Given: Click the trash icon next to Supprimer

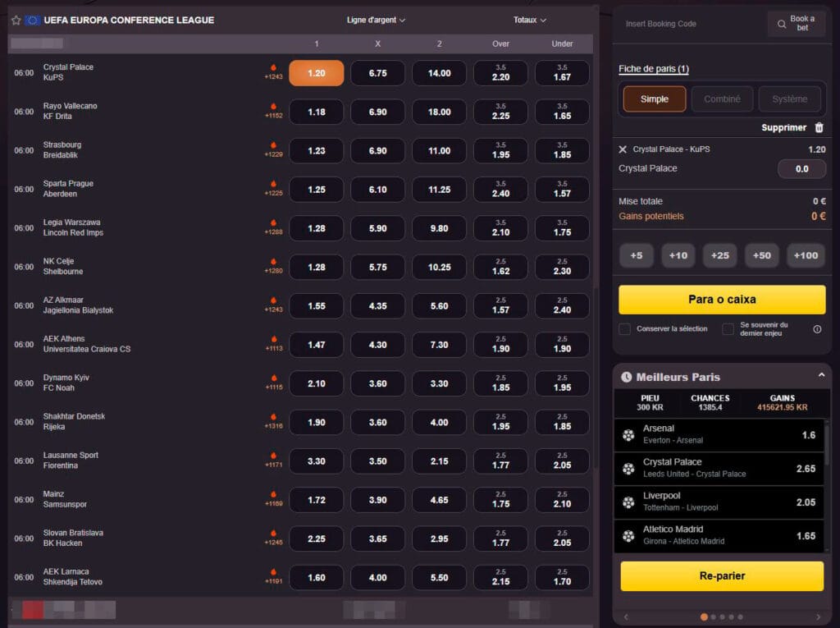Looking at the screenshot, I should [x=819, y=127].
